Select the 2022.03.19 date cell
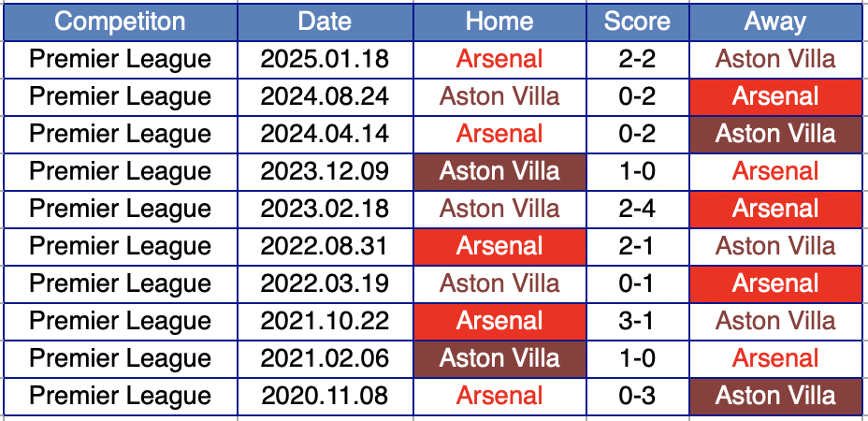The height and width of the screenshot is (421, 868). (325, 283)
